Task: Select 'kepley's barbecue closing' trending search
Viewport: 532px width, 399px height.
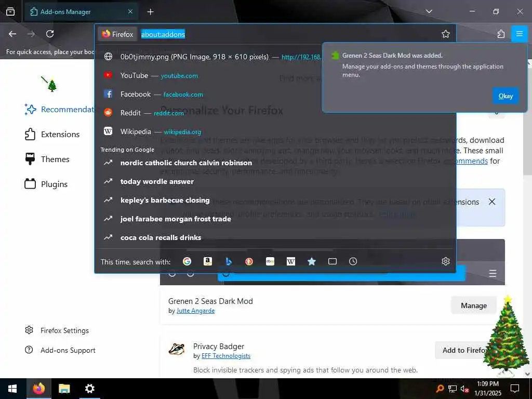Action: point(275,200)
